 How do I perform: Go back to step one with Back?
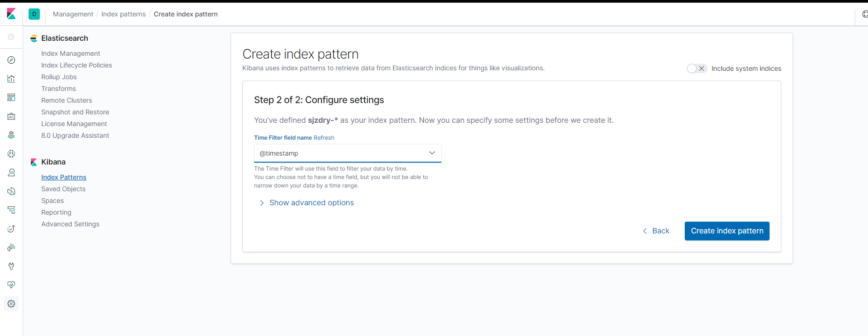point(656,231)
